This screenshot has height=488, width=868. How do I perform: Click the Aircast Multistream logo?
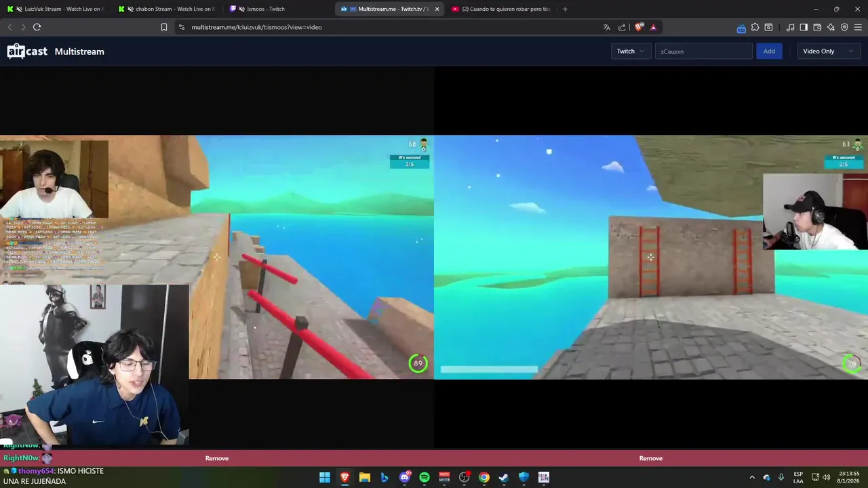(56, 52)
